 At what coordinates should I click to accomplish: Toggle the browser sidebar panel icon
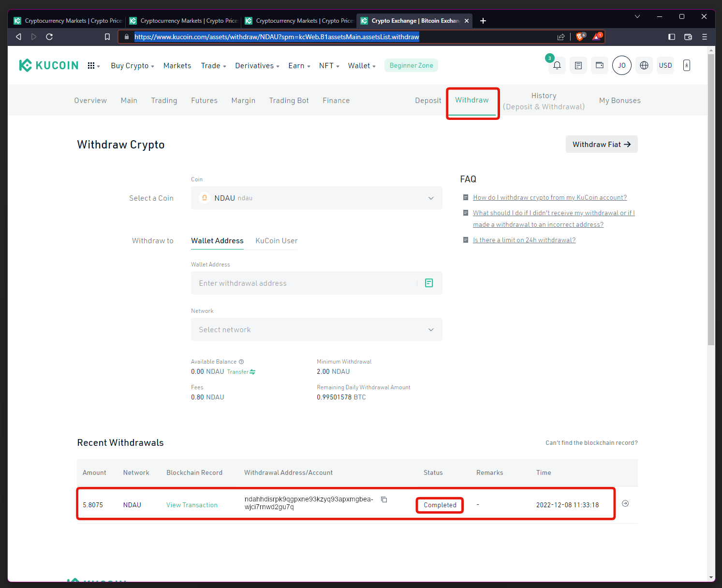[672, 37]
